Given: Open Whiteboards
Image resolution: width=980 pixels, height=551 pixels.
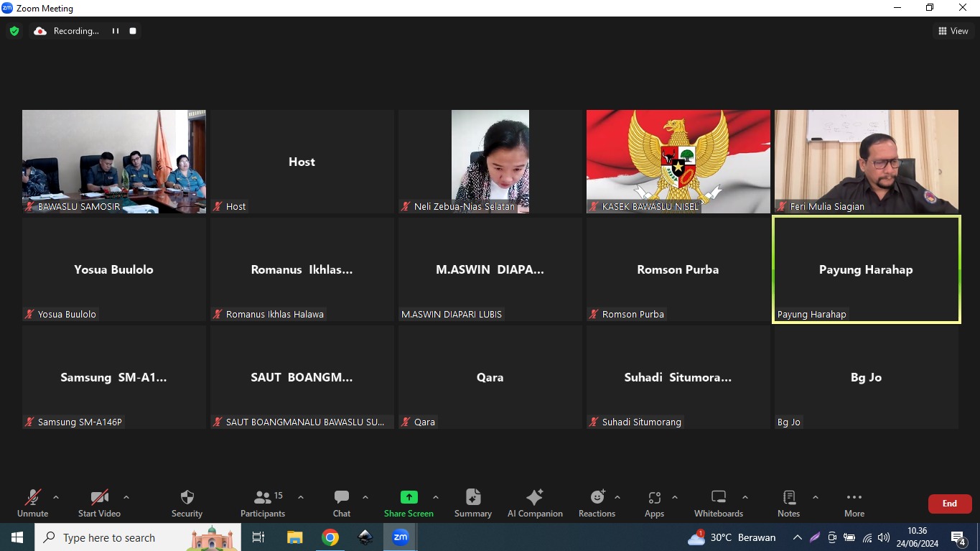Looking at the screenshot, I should click(x=718, y=503).
